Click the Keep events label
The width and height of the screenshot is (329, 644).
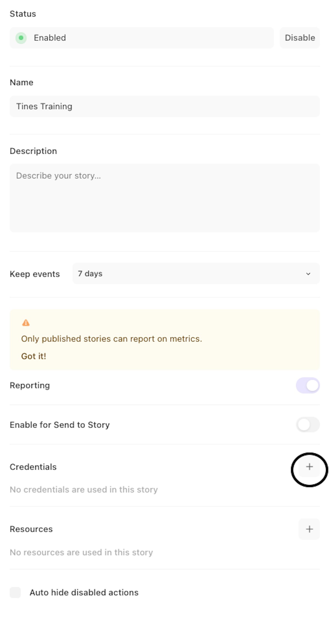tap(35, 274)
